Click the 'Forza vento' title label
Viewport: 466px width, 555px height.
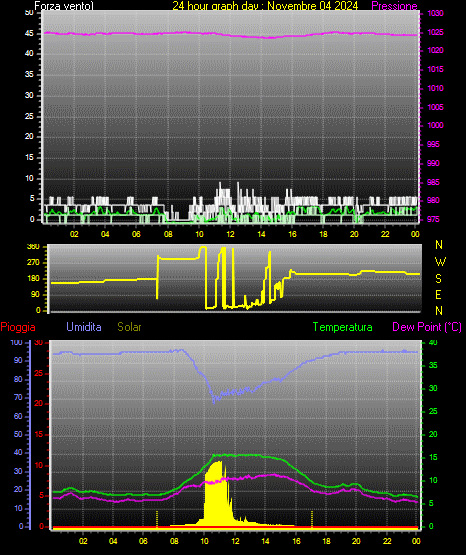[64, 6]
